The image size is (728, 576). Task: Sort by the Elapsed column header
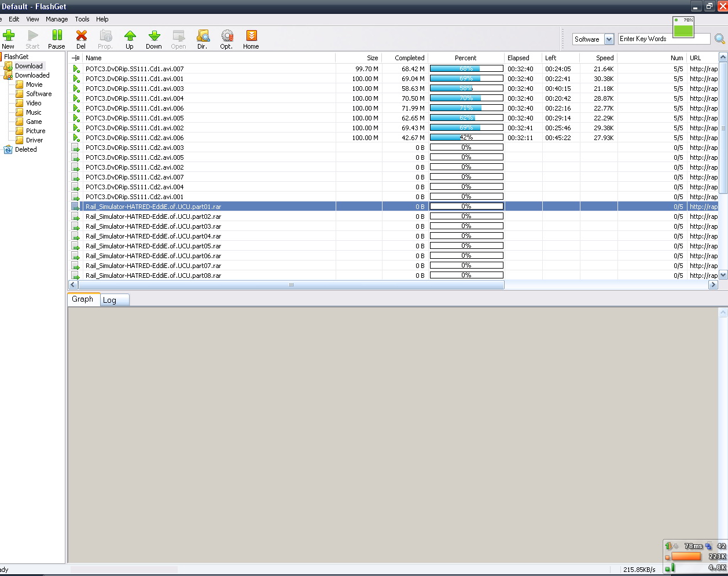[523, 58]
